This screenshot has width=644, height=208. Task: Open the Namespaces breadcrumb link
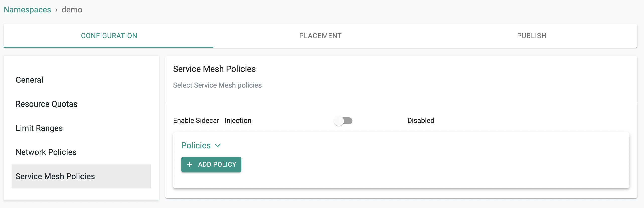point(27,10)
